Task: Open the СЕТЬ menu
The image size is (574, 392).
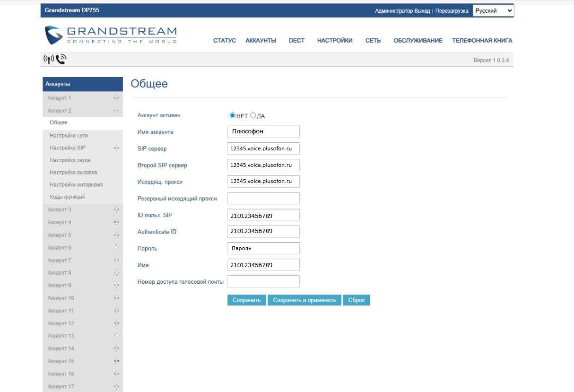Action: 373,41
